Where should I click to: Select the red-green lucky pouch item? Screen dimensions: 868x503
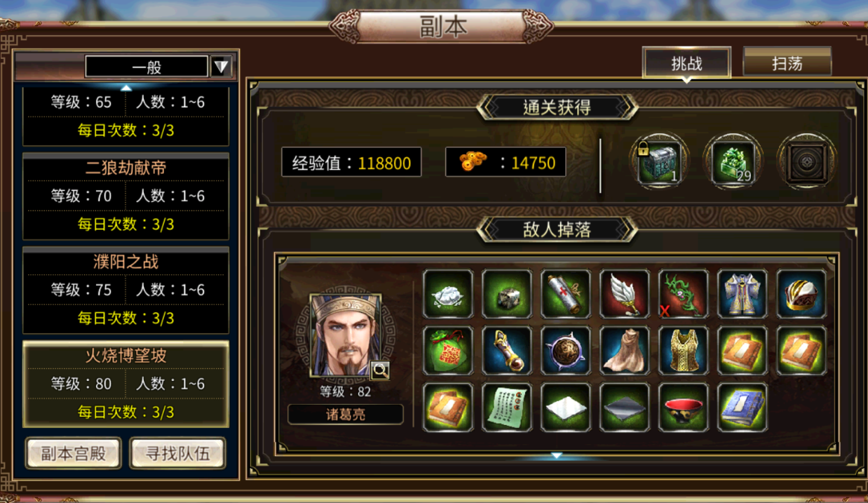tap(448, 350)
